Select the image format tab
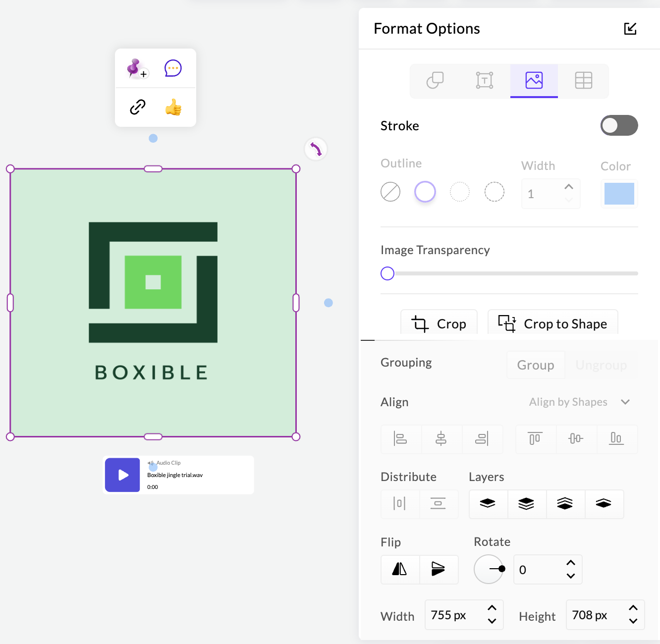Viewport: 660px width, 644px height. click(x=534, y=80)
